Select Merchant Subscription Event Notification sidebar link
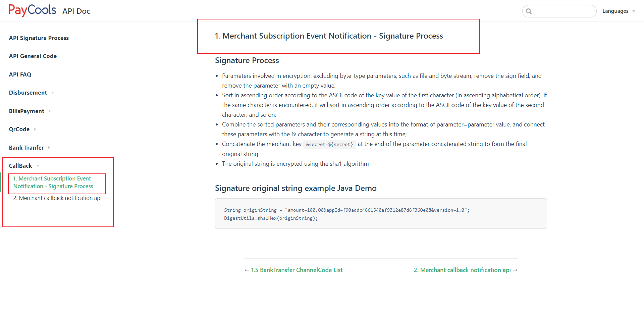Viewport: 644px width, 311px height. [x=53, y=183]
